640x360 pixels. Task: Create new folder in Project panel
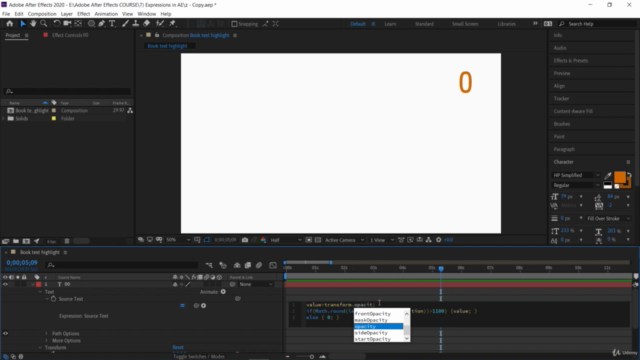point(16,241)
